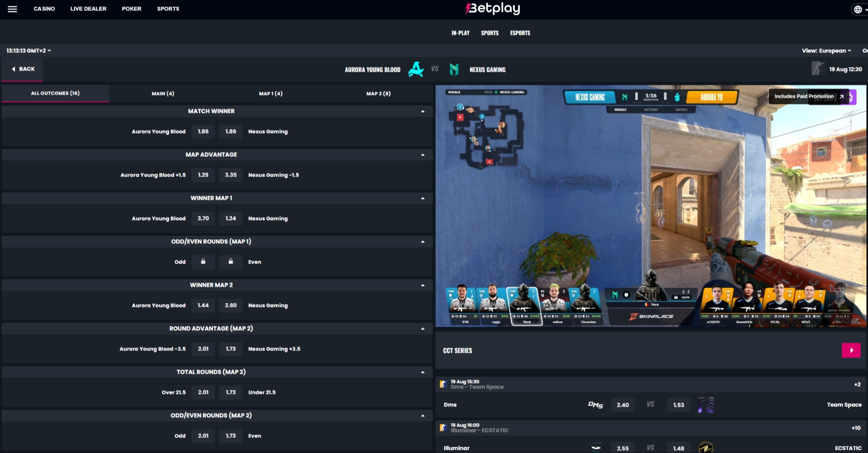Screen dimensions: 868x453
Task: Bet Aurora Young Blood match winner 1.86
Action: tap(203, 132)
